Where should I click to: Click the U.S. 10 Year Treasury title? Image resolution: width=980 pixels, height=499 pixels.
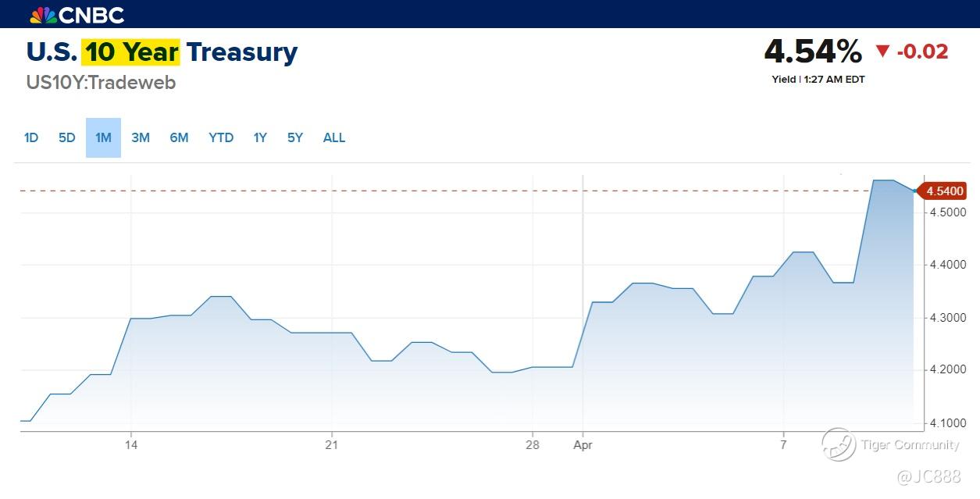pyautogui.click(x=162, y=52)
